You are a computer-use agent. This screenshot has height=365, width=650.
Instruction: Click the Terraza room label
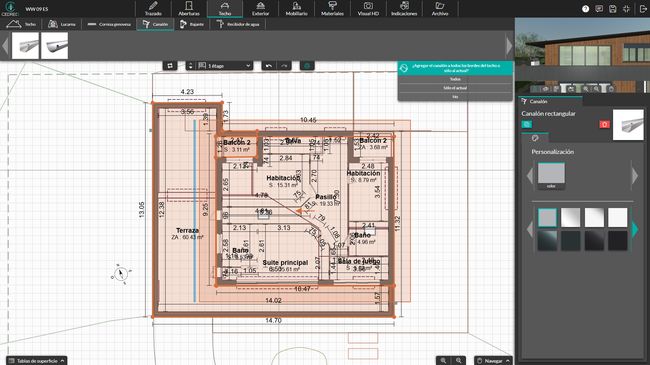[x=187, y=230]
